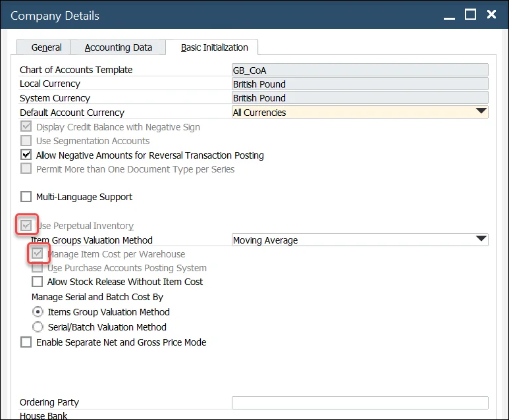Click Manage Item Cost per Warehouse checkbox
509x420 pixels.
click(x=38, y=253)
